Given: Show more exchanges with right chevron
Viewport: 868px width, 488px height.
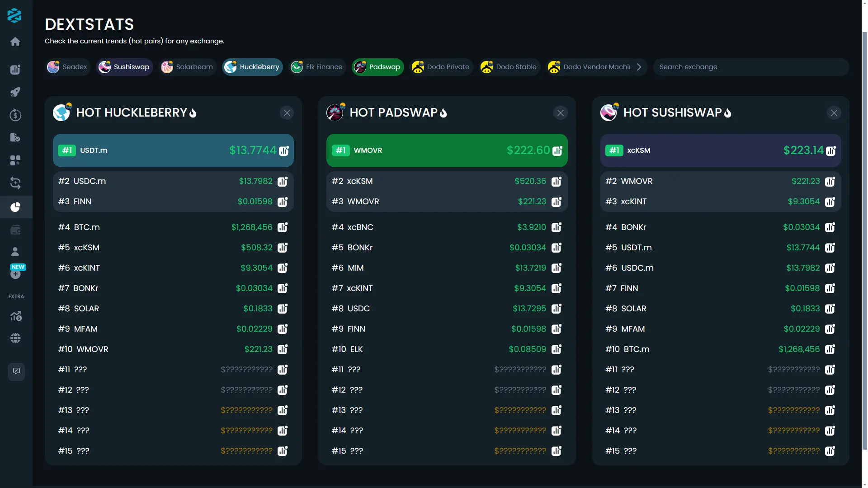Looking at the screenshot, I should point(639,67).
